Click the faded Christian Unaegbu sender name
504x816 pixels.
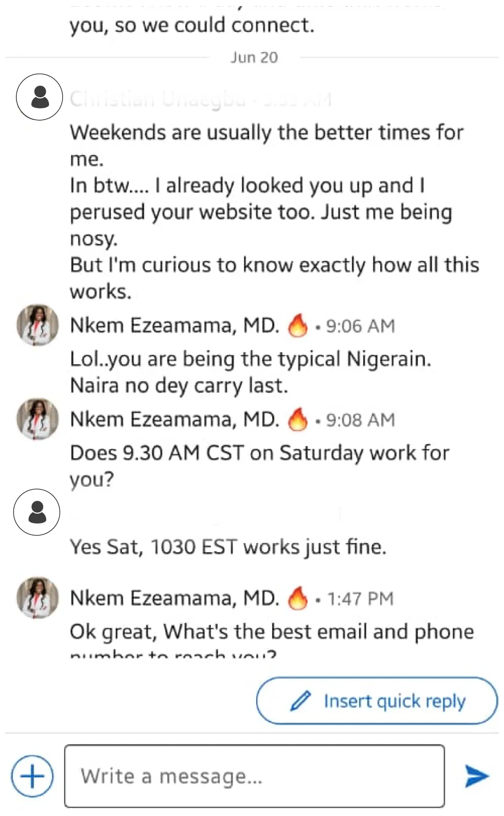pyautogui.click(x=157, y=99)
